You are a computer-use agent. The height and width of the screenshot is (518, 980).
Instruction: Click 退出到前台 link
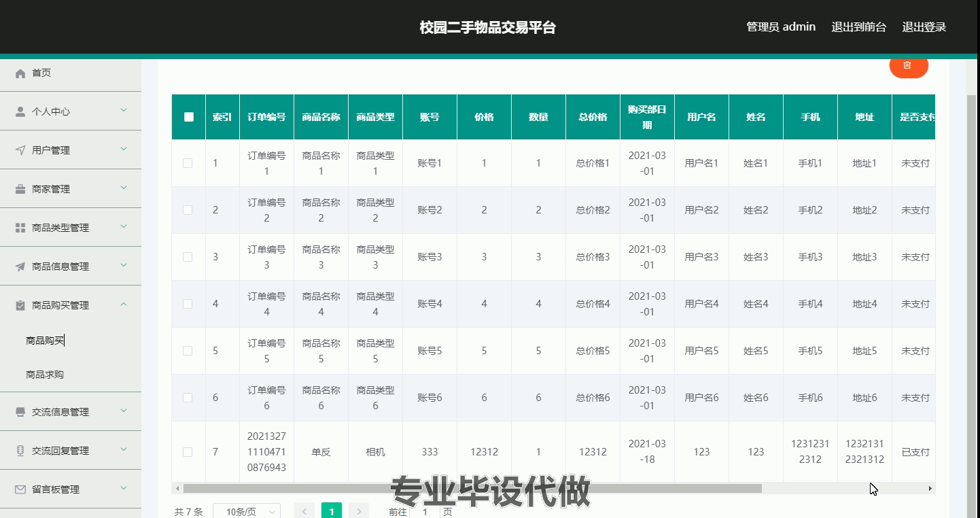859,27
